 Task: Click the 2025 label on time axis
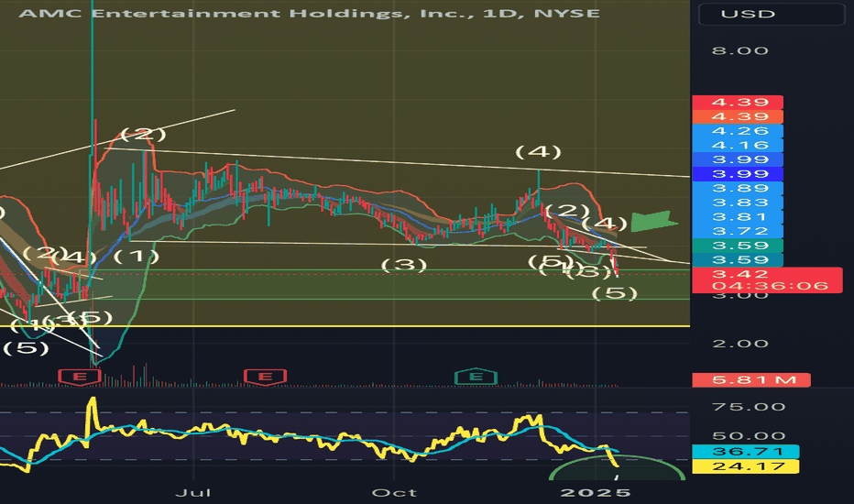pyautogui.click(x=596, y=493)
